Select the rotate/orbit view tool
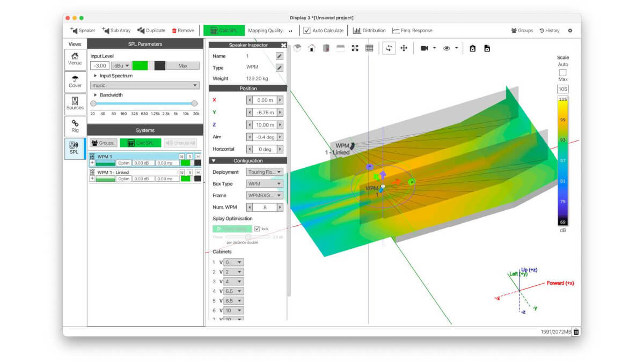 tap(389, 48)
